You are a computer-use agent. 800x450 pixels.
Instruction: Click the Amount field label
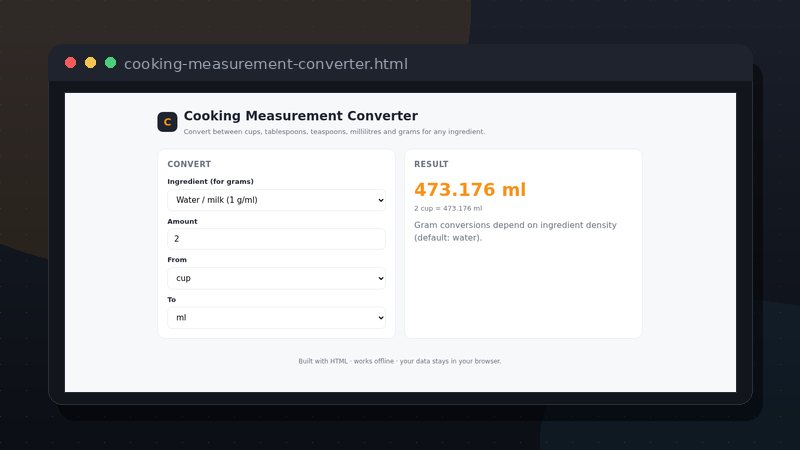pyautogui.click(x=182, y=221)
